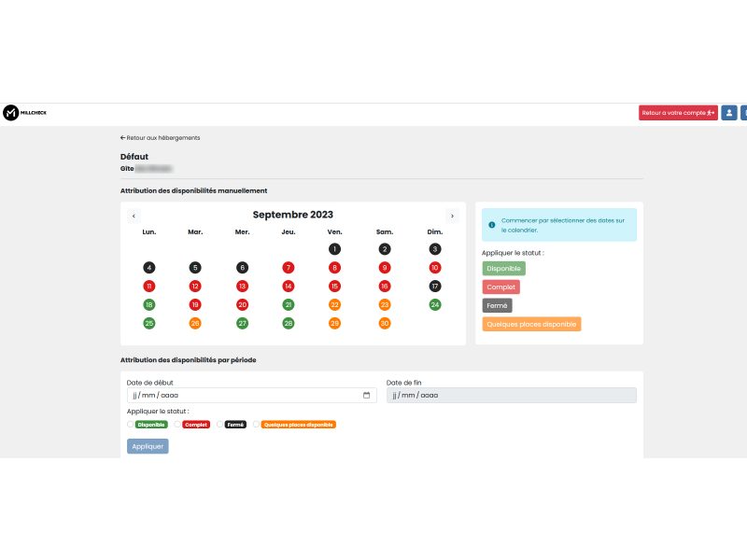
Task: Click the Date de fin input field
Action: 511,395
